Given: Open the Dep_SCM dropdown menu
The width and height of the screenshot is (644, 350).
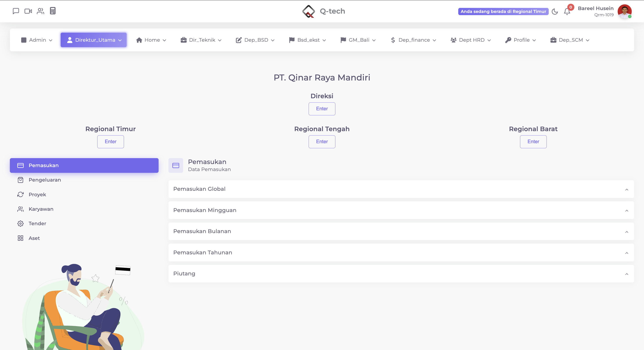Looking at the screenshot, I should point(570,40).
